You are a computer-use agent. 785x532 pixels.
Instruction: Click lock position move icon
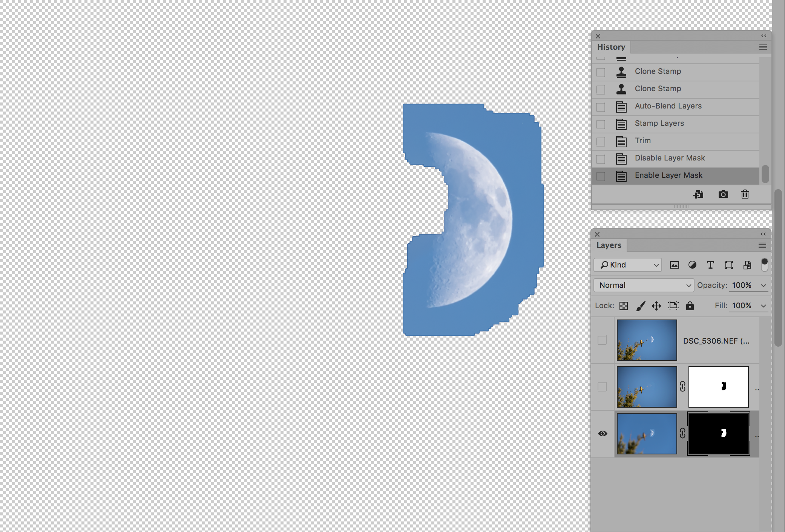(656, 306)
